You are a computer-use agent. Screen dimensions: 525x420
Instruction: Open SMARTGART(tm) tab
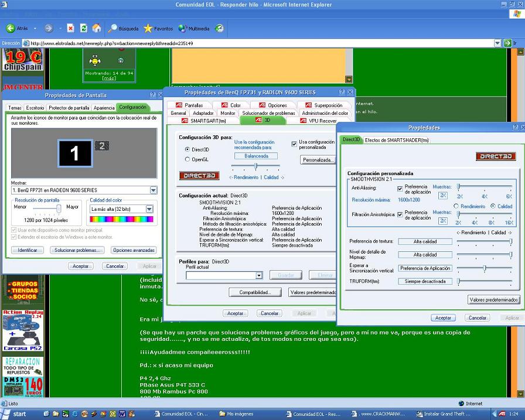(x=204, y=121)
